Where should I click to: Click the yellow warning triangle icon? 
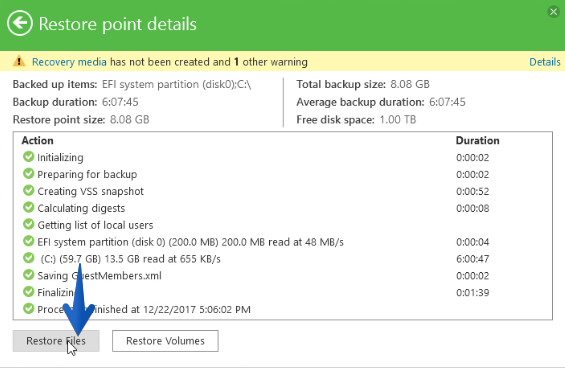coord(19,61)
